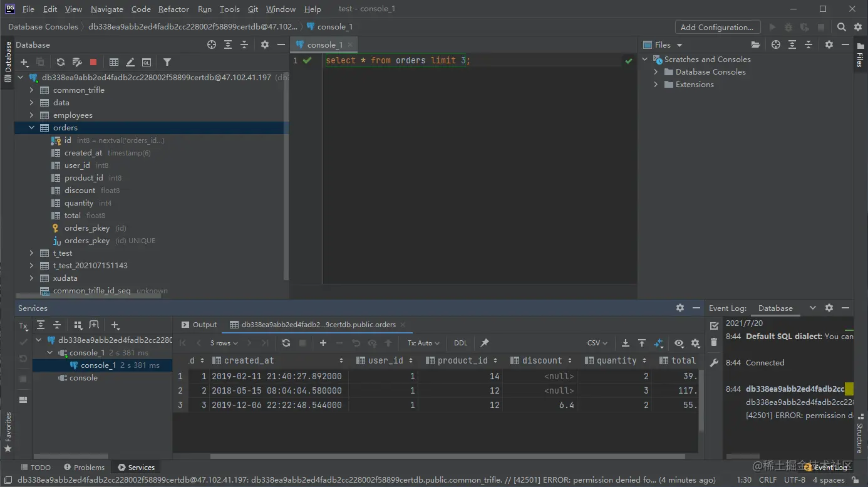The width and height of the screenshot is (868, 487).
Task: Open the Navigate menu
Action: (x=106, y=9)
